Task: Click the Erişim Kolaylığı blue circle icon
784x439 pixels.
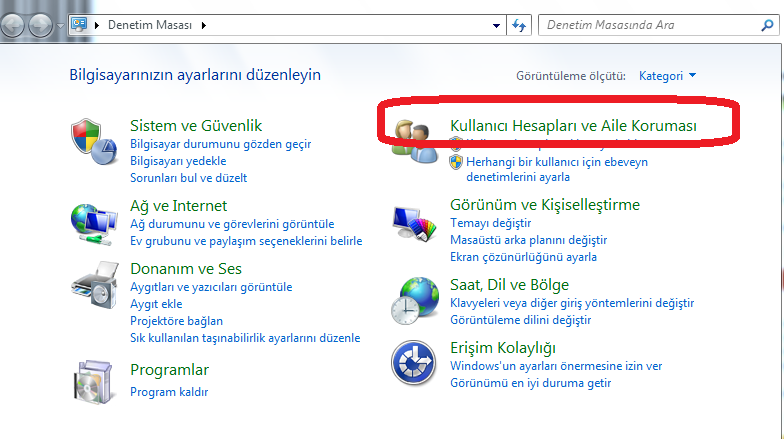Action: 414,363
